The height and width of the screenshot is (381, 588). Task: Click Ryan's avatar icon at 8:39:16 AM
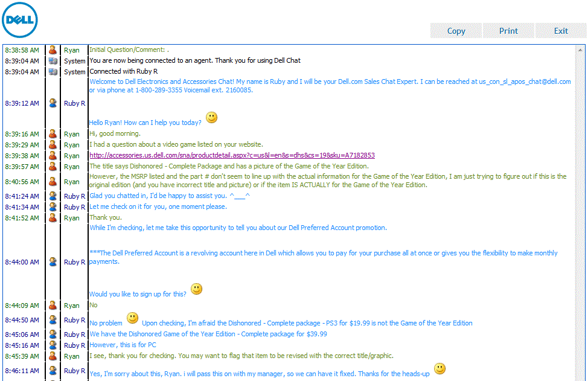(x=53, y=134)
